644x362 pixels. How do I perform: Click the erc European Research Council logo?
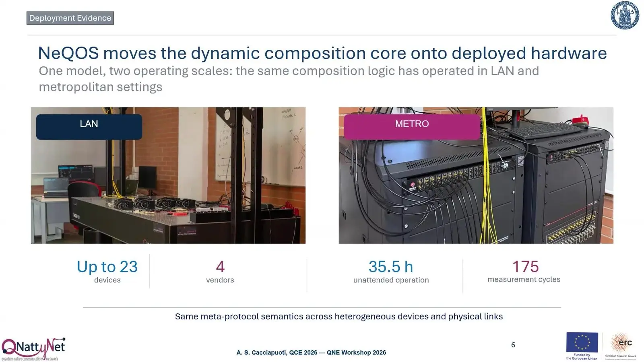point(621,346)
